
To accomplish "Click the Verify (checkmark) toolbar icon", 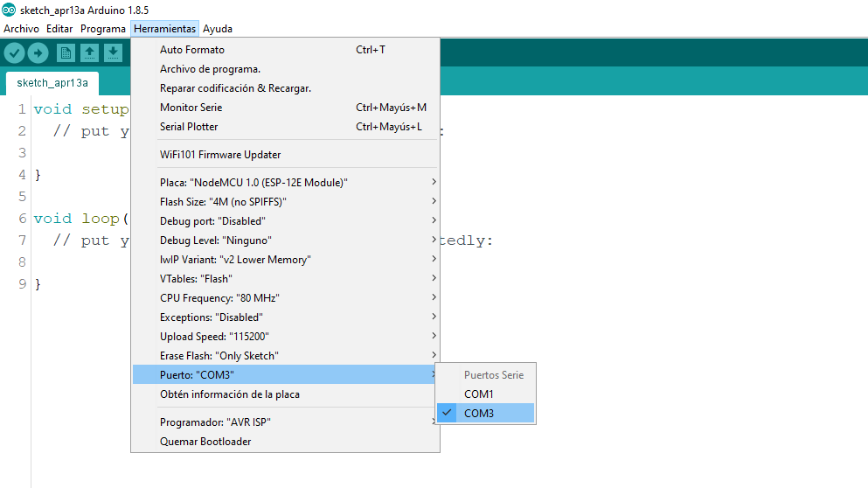I will [x=14, y=53].
